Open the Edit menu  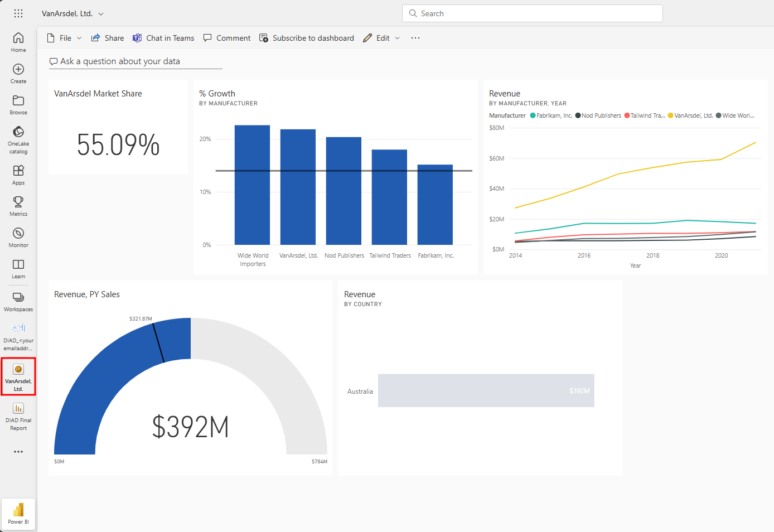click(381, 38)
